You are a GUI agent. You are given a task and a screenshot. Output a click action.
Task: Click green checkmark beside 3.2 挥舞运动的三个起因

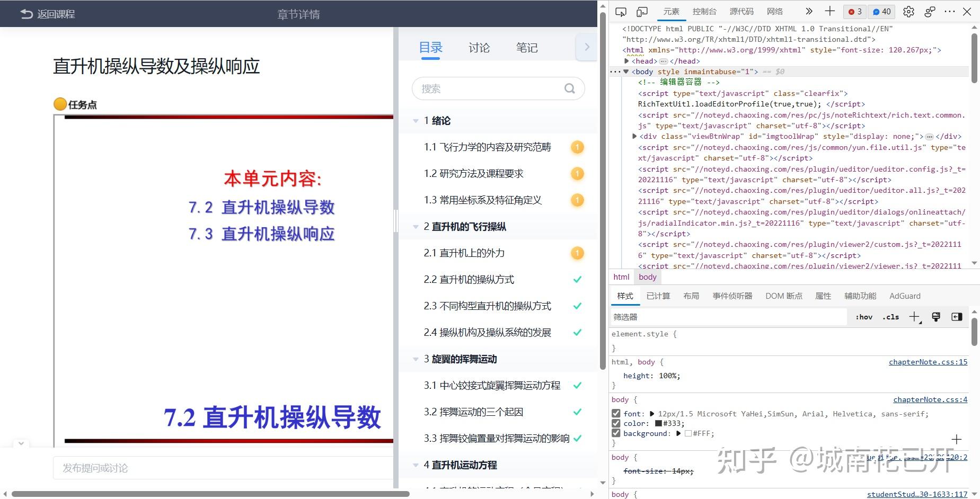point(577,412)
